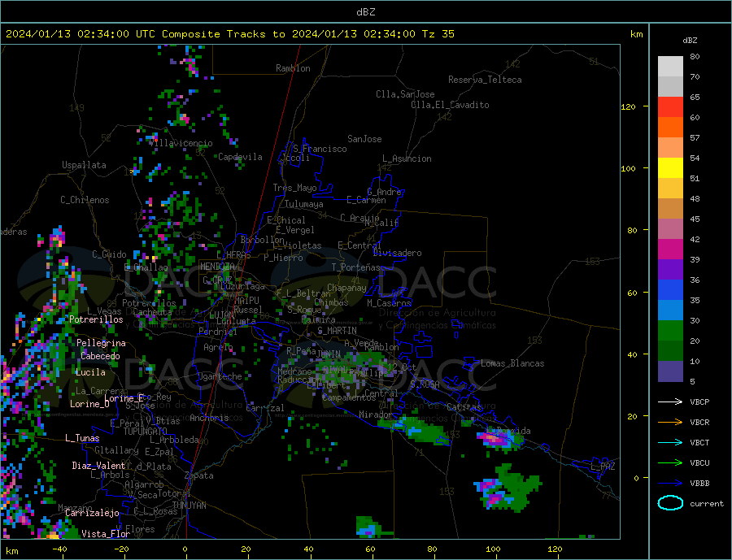The width and height of the screenshot is (732, 560).
Task: Click the Villavicencio place label
Action: [x=181, y=143]
